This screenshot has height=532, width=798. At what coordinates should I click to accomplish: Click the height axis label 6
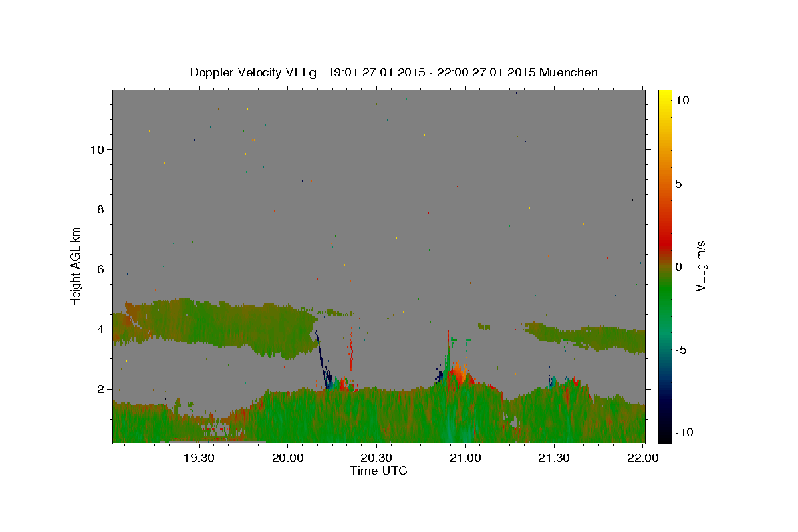(x=99, y=269)
